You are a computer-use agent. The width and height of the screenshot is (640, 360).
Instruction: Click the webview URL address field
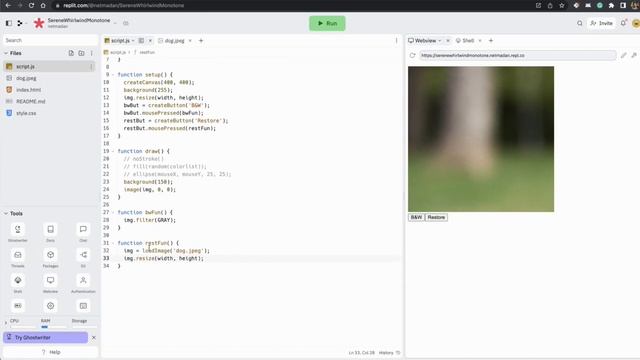click(x=518, y=55)
